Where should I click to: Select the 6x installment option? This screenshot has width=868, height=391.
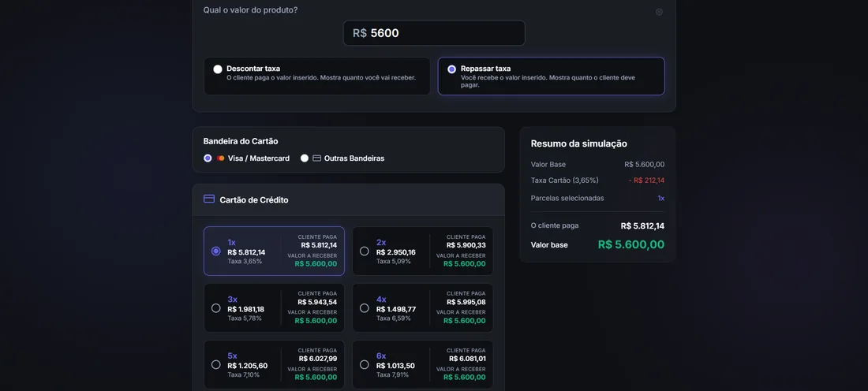(x=423, y=364)
